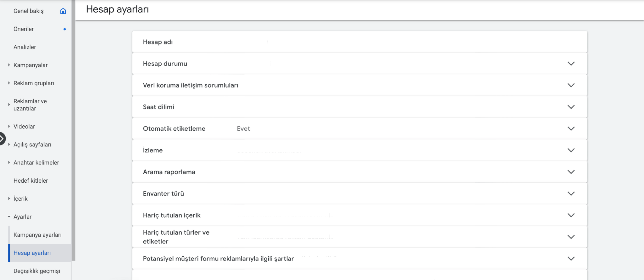Select Hedef kitleler menu item

(x=31, y=180)
